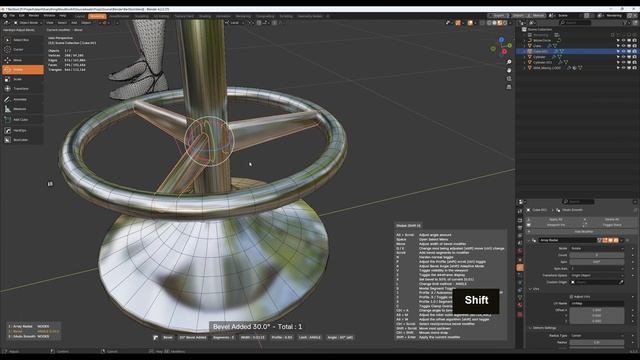This screenshot has height=360, width=640.
Task: Open the Radius Type dropdown
Action: coord(597,336)
